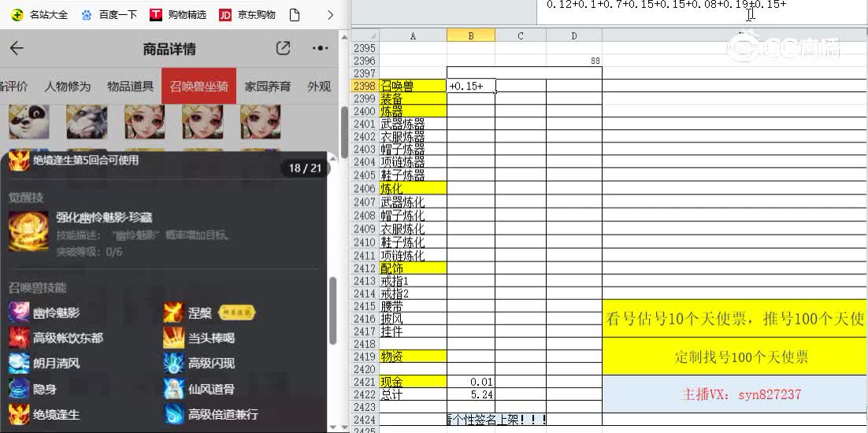Viewport: 868px width, 433px height.
Task: Click cell B2398 containing +0.15+
Action: (471, 87)
